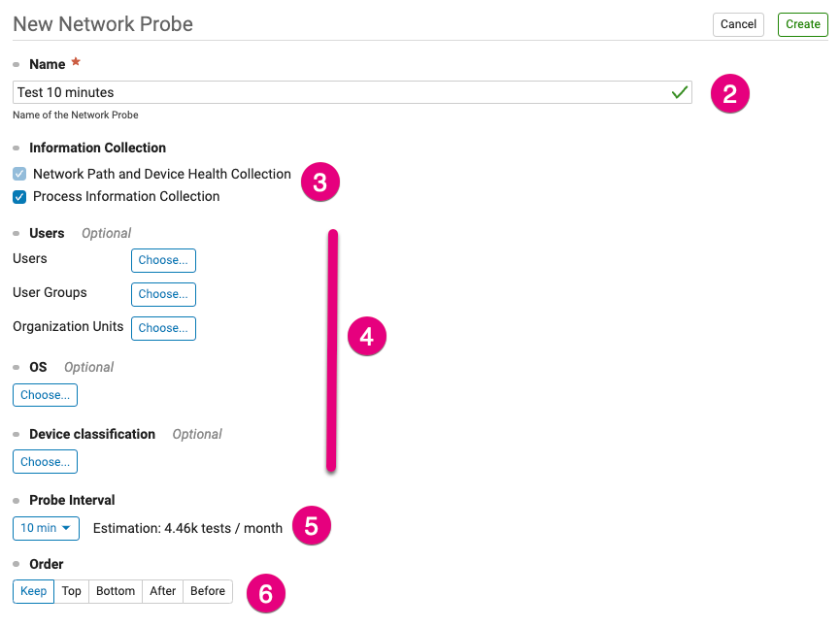This screenshot has width=840, height=628.
Task: Click the green validation checkmark in Name field
Action: coord(680,92)
